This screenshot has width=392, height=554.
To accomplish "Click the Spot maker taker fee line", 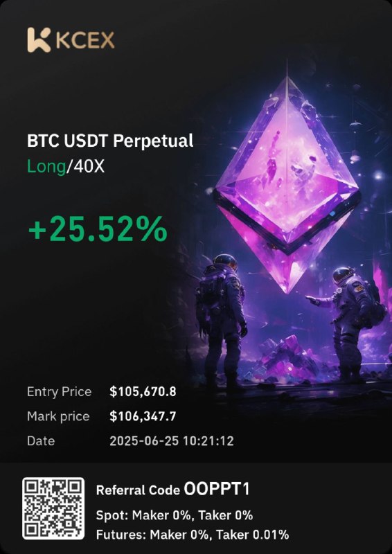I will pyautogui.click(x=175, y=515).
